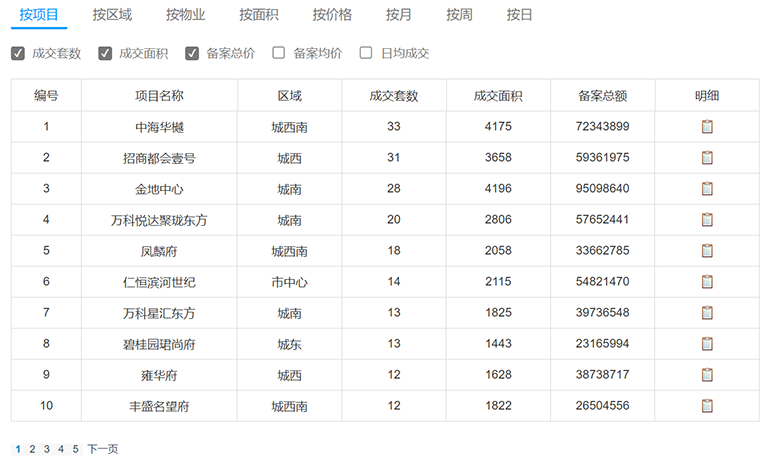The width and height of the screenshot is (770, 463).
Task: Switch to the 按月 tab
Action: coord(398,15)
